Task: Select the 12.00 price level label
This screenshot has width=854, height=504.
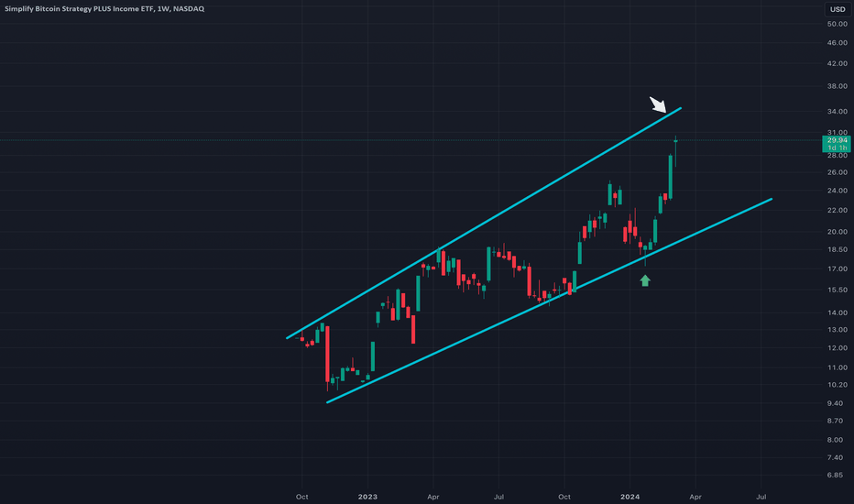Action: pyautogui.click(x=837, y=347)
